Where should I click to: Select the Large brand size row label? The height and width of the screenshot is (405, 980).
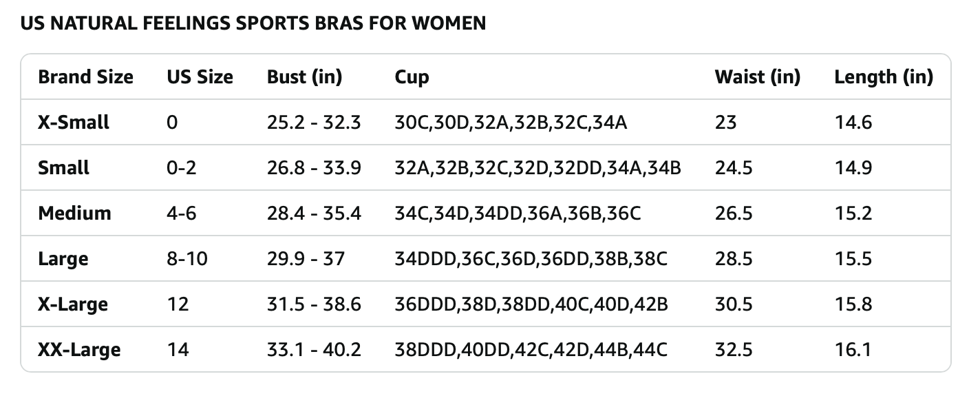pyautogui.click(x=63, y=259)
